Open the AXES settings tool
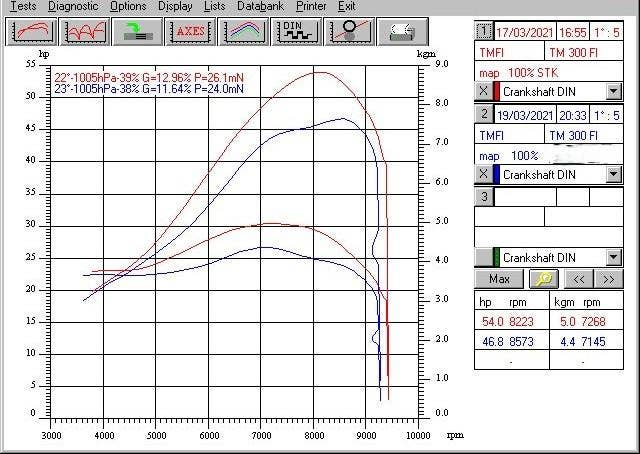Viewport: 640px width, 454px height. point(191,31)
